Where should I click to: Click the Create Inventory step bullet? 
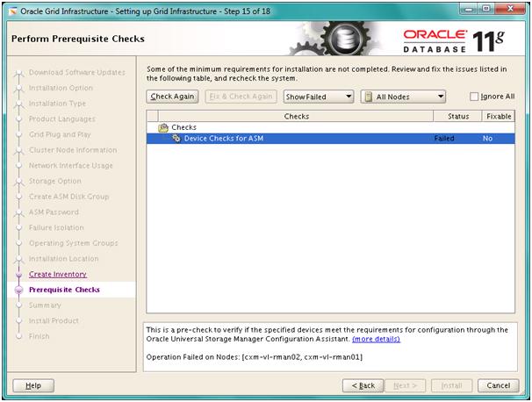pyautogui.click(x=18, y=274)
